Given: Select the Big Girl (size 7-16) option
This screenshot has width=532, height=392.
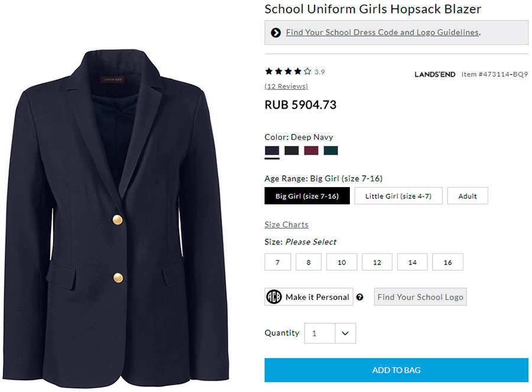Looking at the screenshot, I should [307, 195].
